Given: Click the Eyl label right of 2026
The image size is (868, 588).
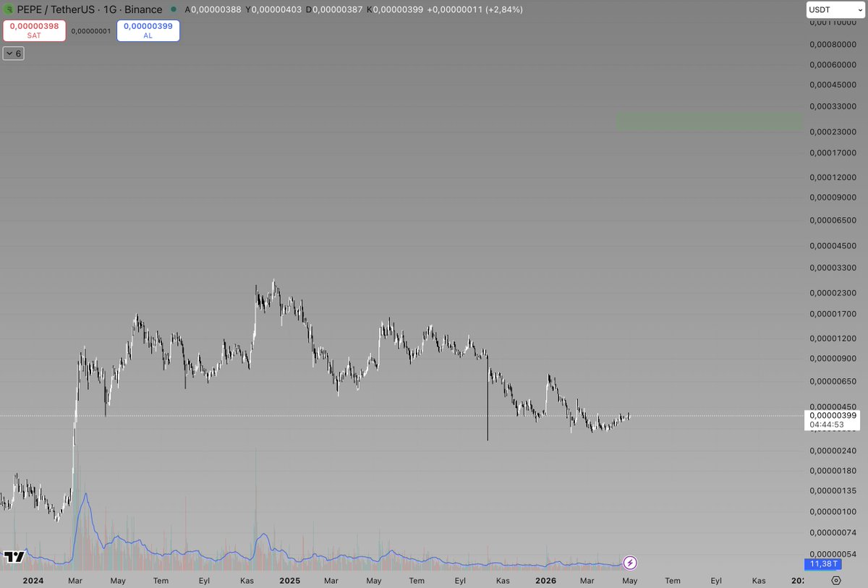Looking at the screenshot, I should click(716, 580).
